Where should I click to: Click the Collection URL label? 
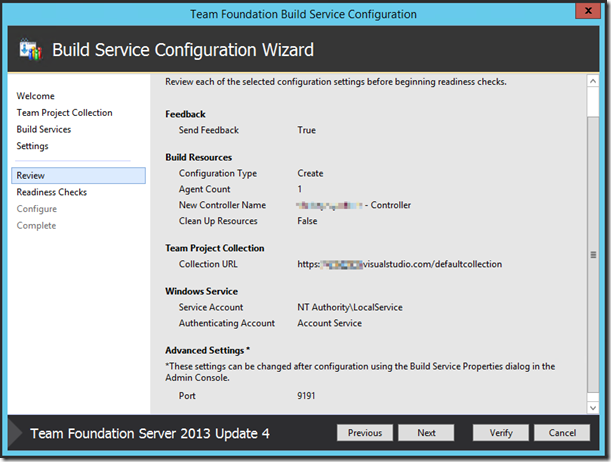click(208, 264)
